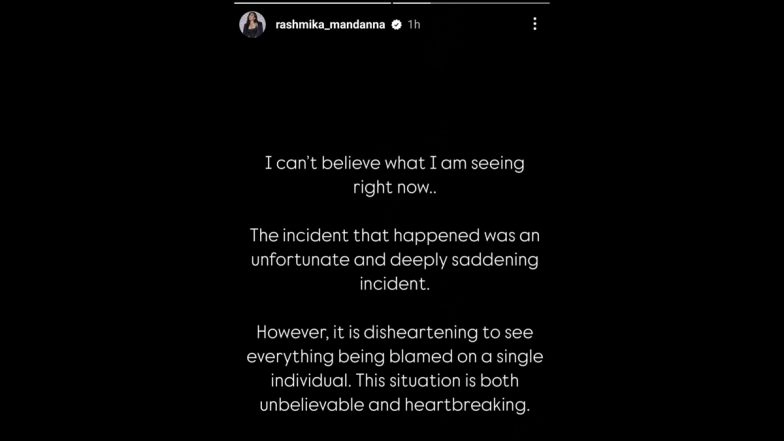
Task: Click the rashmika_mandanna username link
Action: coord(331,25)
